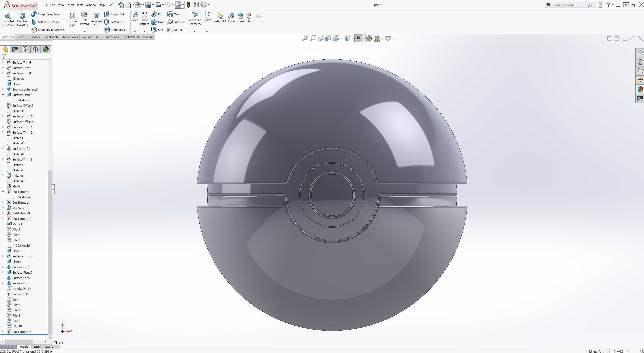The height and width of the screenshot is (353, 644).
Task: Choose Lofted Boss/Base feature
Action: [45, 22]
